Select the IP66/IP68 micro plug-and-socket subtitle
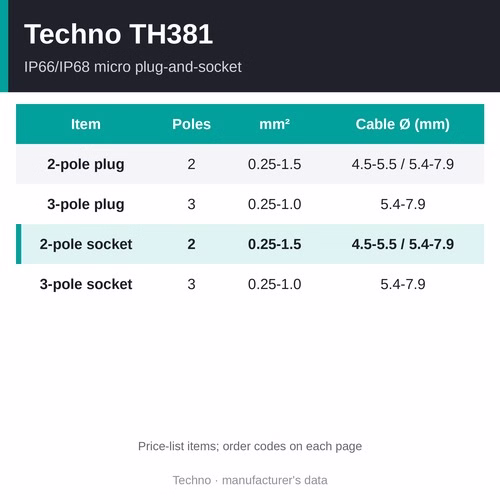Image resolution: width=500 pixels, height=500 pixels. coord(133,67)
